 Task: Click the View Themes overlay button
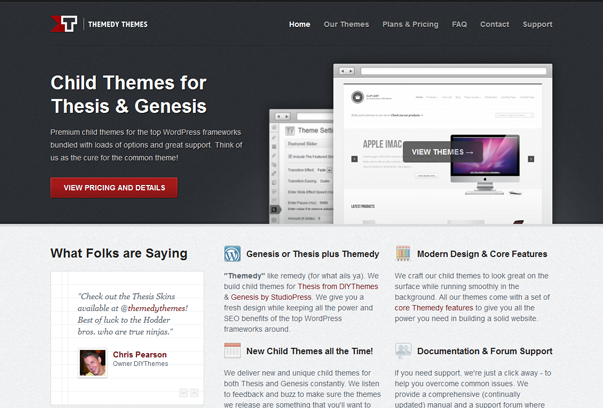[443, 152]
